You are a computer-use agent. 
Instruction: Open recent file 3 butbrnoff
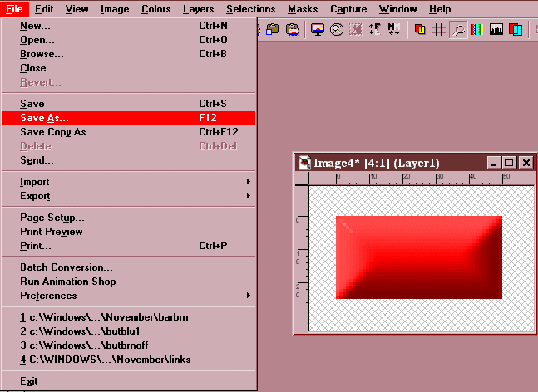129,345
